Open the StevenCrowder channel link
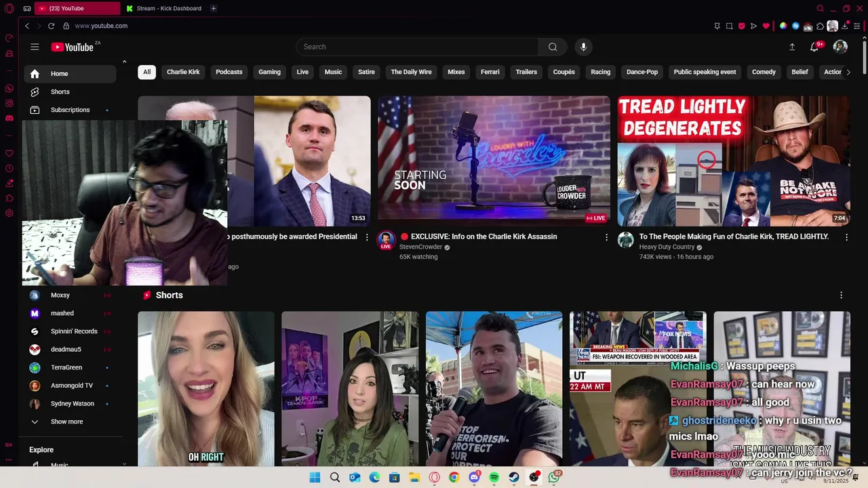Image resolution: width=868 pixels, height=488 pixels. pos(420,247)
